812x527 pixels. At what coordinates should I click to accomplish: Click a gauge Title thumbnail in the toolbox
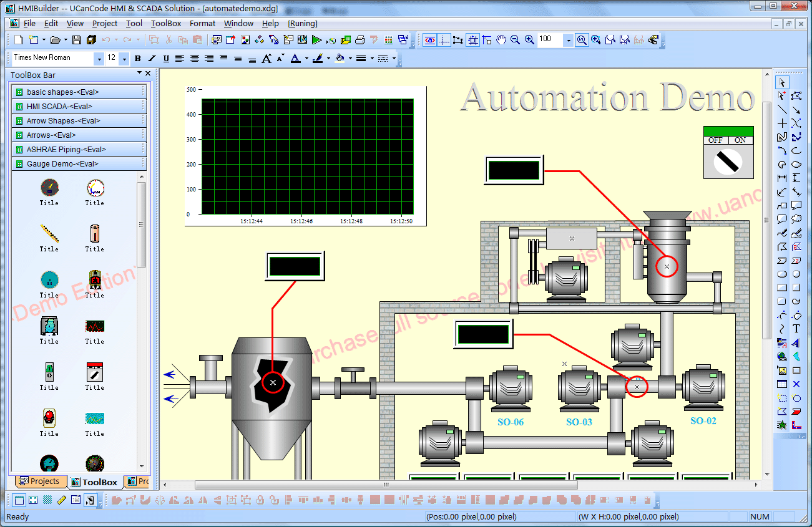[49, 186]
